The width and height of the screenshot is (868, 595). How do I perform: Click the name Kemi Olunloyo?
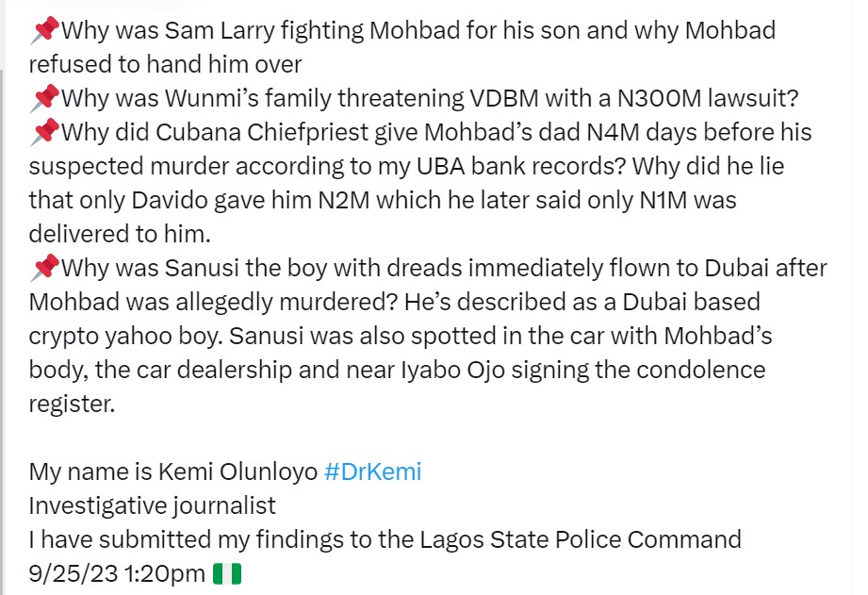tap(238, 471)
